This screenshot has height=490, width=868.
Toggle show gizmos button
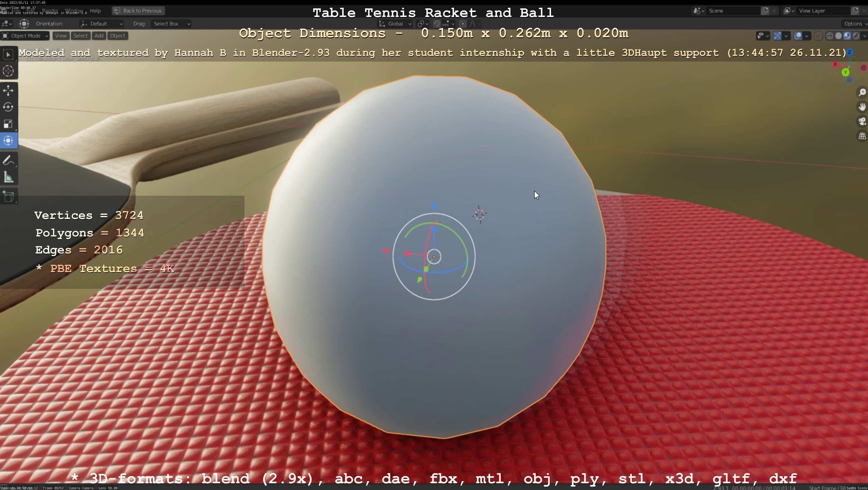coord(777,36)
